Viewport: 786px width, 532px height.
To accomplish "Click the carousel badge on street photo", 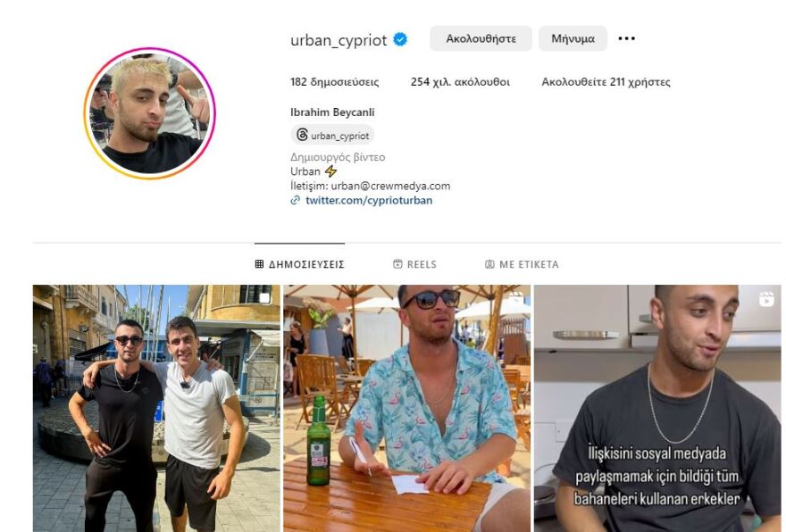I will (x=265, y=298).
